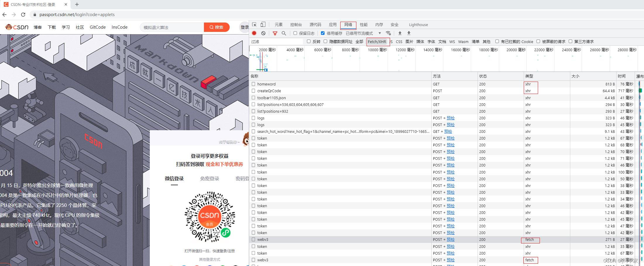Toggle the device toolbar icon
644x266 pixels.
tap(263, 25)
